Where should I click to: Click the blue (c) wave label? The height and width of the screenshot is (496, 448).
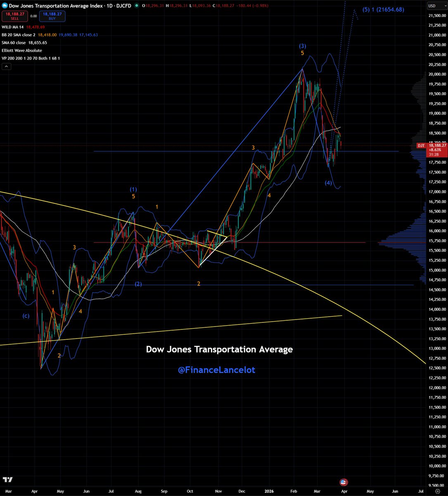[x=26, y=316]
